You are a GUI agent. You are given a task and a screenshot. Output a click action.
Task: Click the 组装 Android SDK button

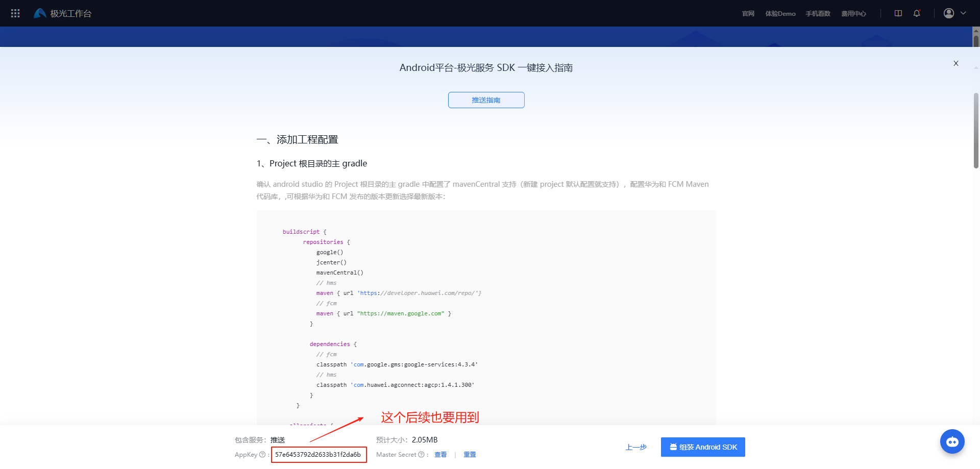tap(703, 447)
